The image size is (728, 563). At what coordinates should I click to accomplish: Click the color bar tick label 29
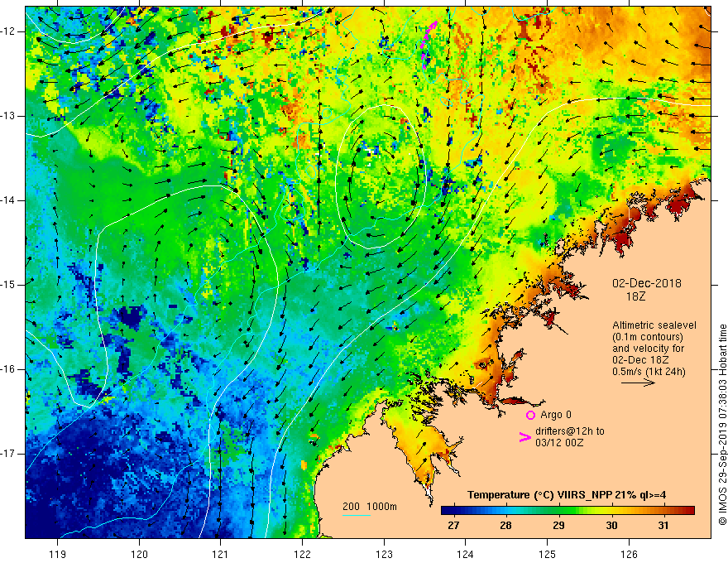point(558,526)
